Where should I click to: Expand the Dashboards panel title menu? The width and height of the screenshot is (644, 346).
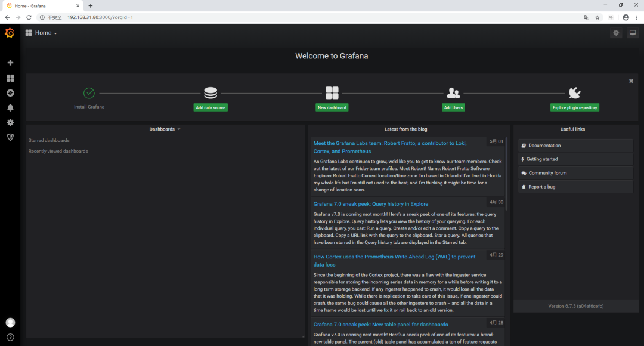[165, 129]
